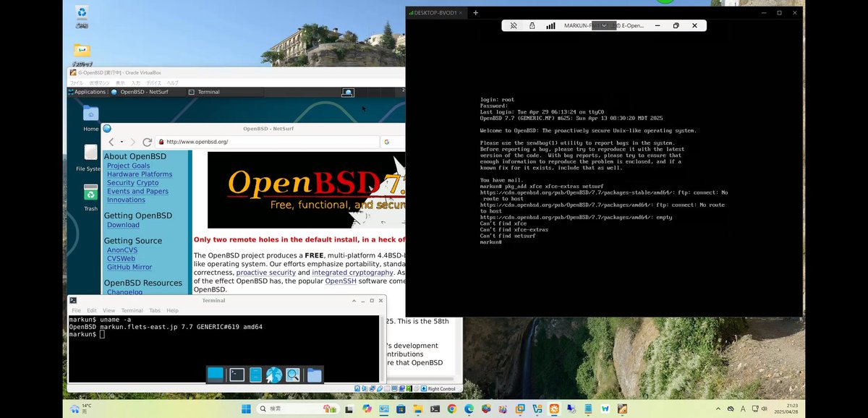The image size is (868, 418).
Task: Reload the page in NetSurf
Action: [x=147, y=142]
